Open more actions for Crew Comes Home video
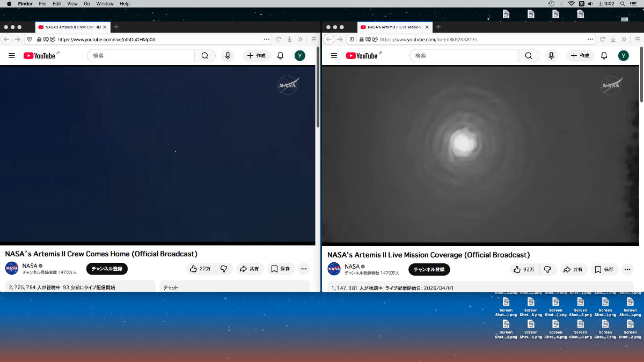Screen dimensions: 644x362 pyautogui.click(x=304, y=269)
